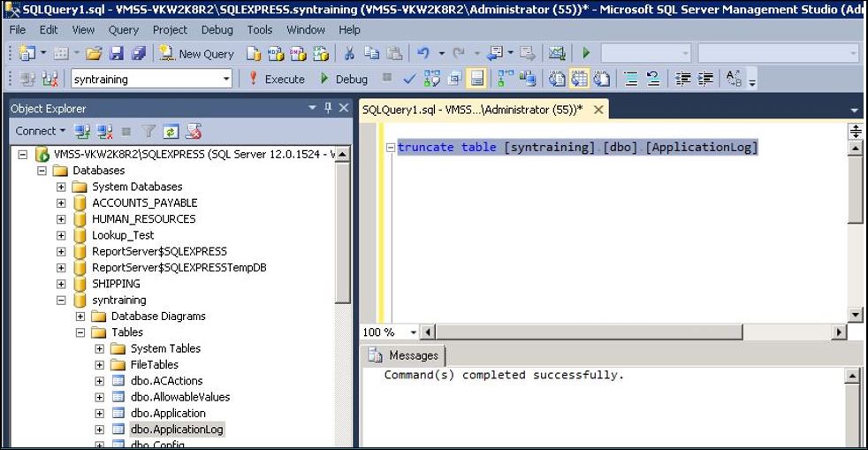Click the Execute button
Viewport: 868px width, 450px height.
[x=277, y=80]
